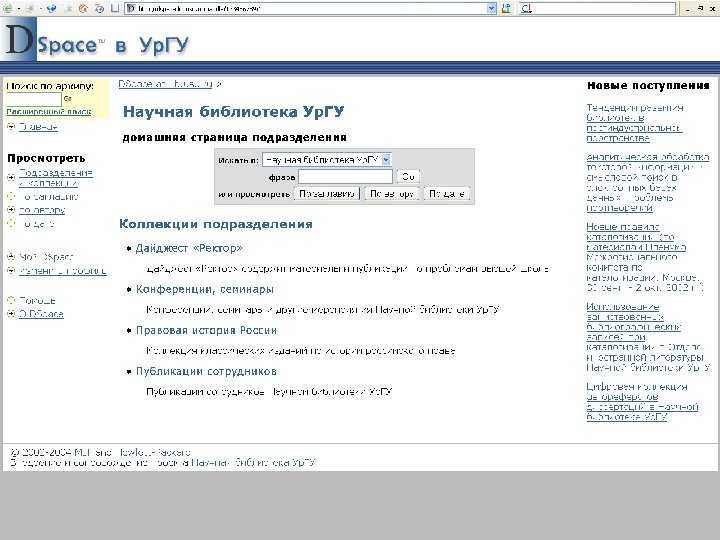Open the browser Home page icon
Screen dimensions: 720x540
[x=83, y=8]
